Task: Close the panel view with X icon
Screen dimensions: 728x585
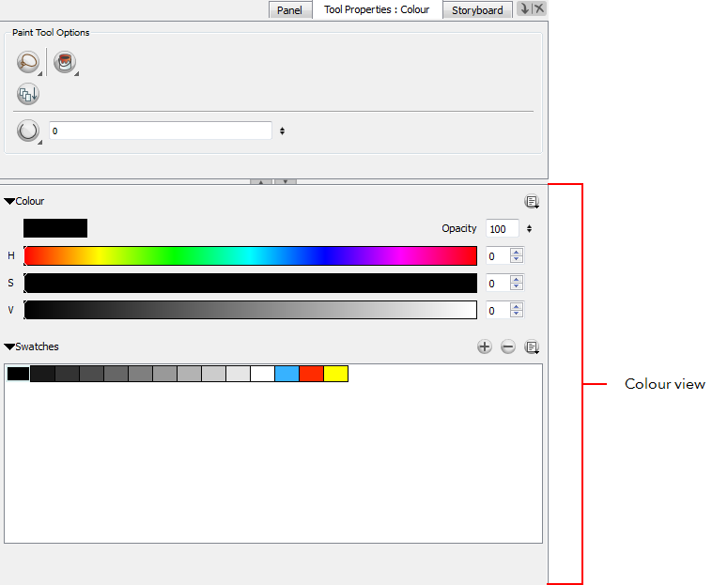Action: coord(539,8)
